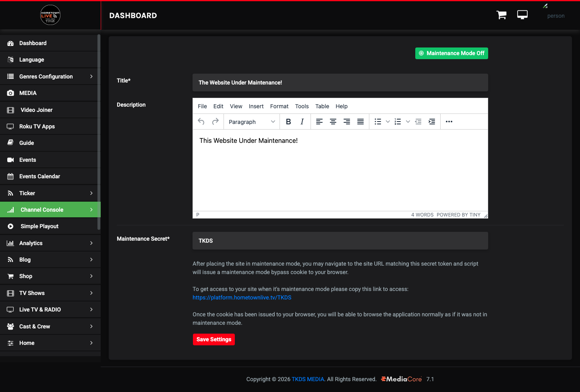The width and height of the screenshot is (580, 392).
Task: Toggle the Maintenance Mode Off button
Action: point(452,53)
